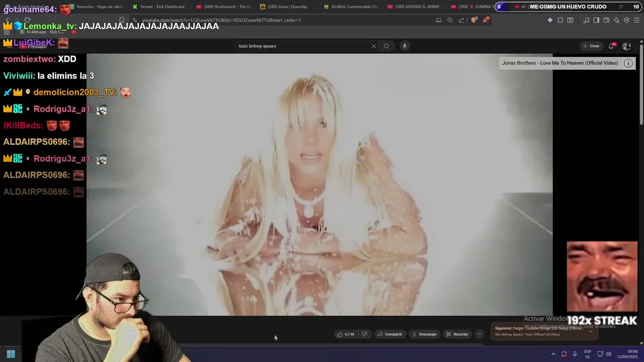Click the share page icon in address bar

[461, 20]
